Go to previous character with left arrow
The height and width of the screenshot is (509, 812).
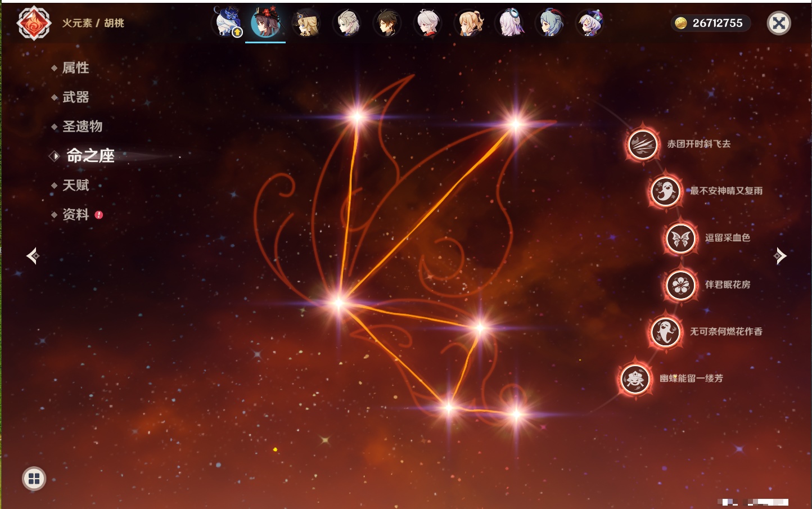[x=33, y=256]
